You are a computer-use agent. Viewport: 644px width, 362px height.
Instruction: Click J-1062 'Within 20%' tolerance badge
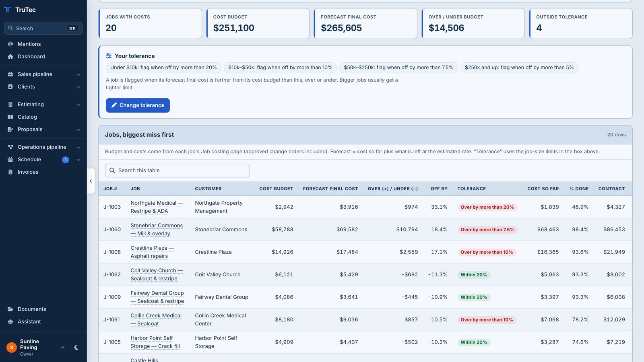click(x=474, y=275)
